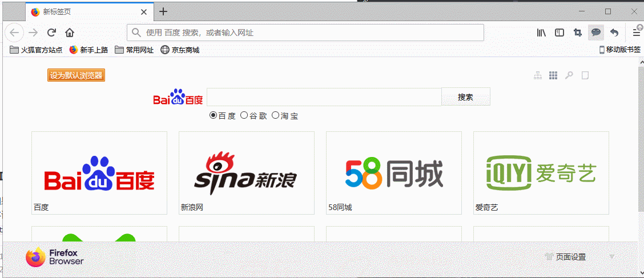Select the 新标签页 tab

(90, 11)
